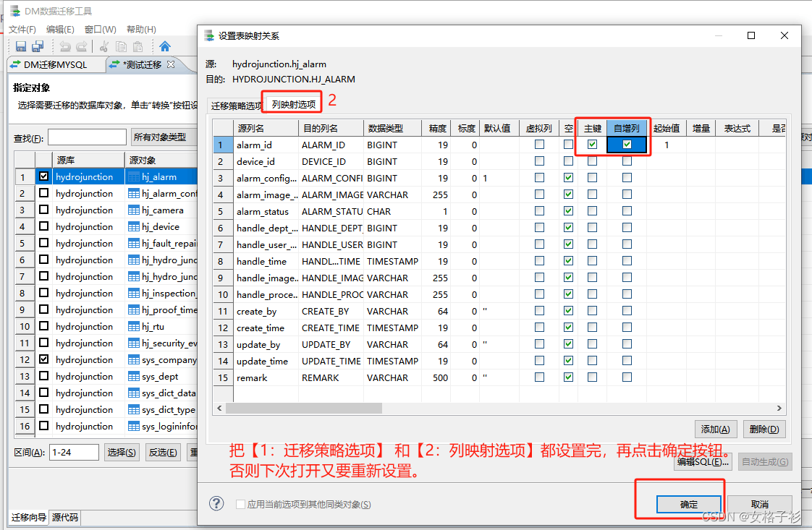Switch to the 源代码 bottom tab

tap(65, 517)
